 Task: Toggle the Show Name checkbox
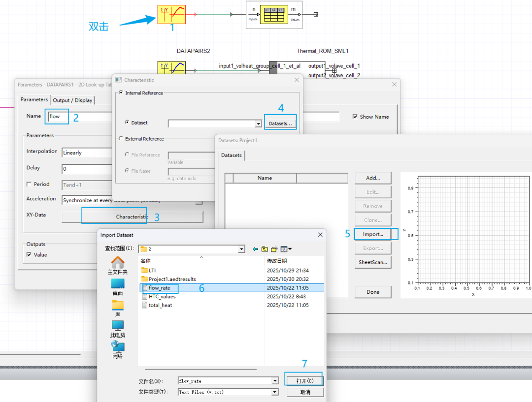355,117
